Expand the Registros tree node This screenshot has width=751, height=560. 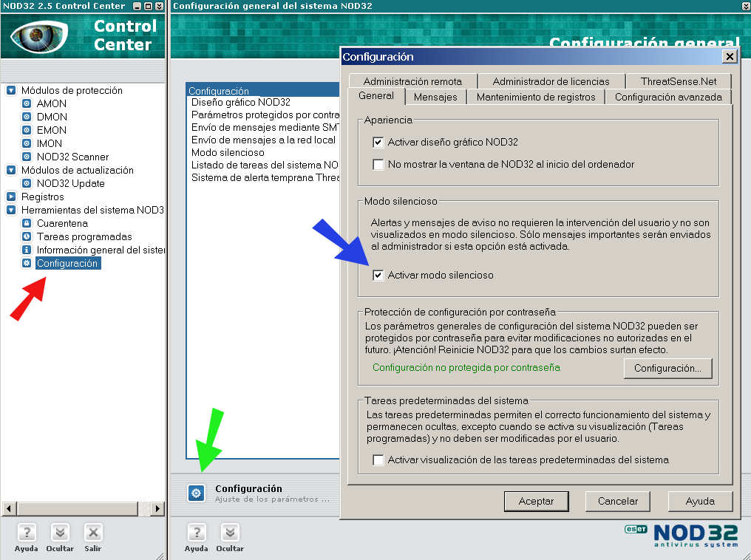coord(11,197)
